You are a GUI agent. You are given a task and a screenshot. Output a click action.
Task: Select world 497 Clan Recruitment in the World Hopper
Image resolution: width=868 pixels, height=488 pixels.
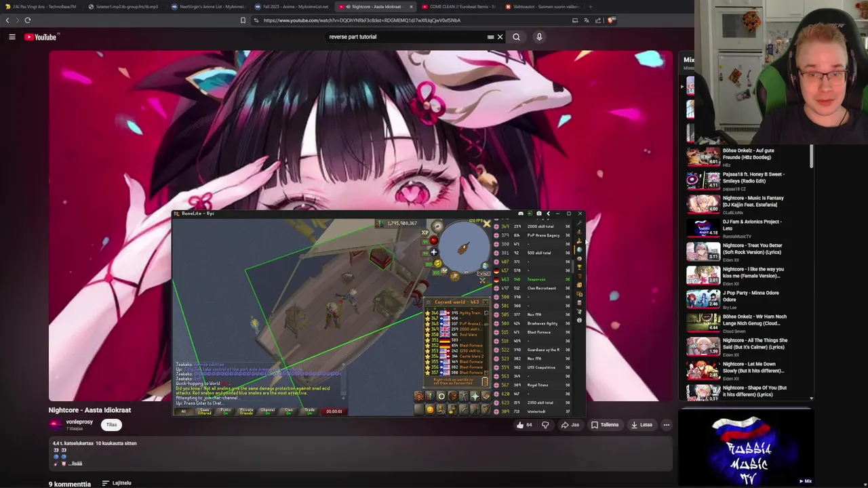(533, 288)
